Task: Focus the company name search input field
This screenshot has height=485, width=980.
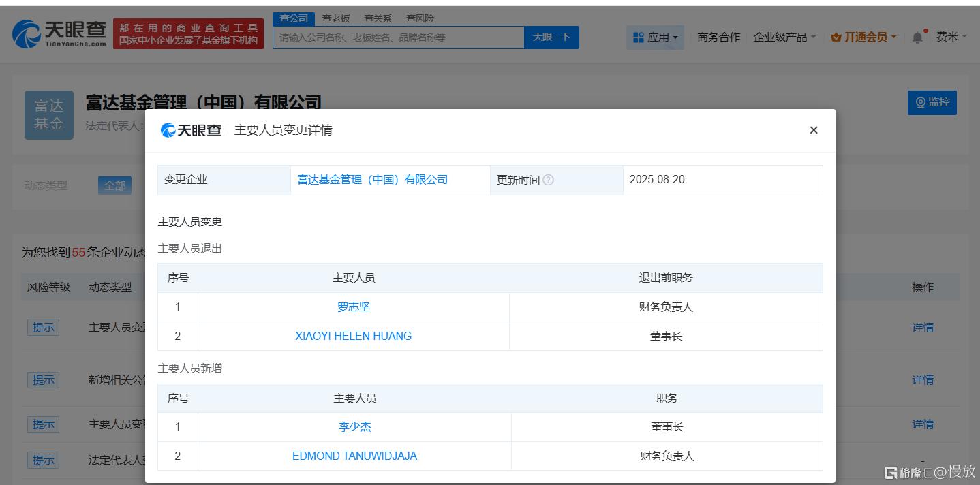Action: [x=399, y=37]
